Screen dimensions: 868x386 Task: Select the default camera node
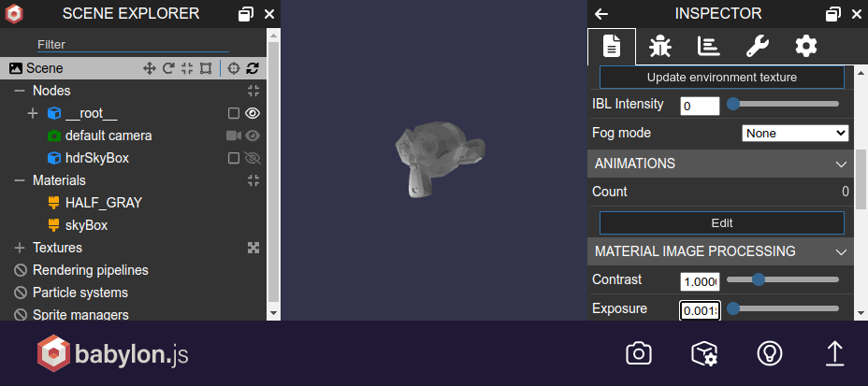[108, 136]
